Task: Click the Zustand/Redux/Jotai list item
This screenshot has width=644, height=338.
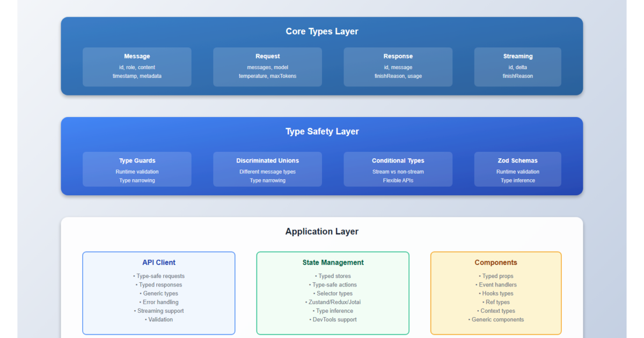Action: pos(333,302)
